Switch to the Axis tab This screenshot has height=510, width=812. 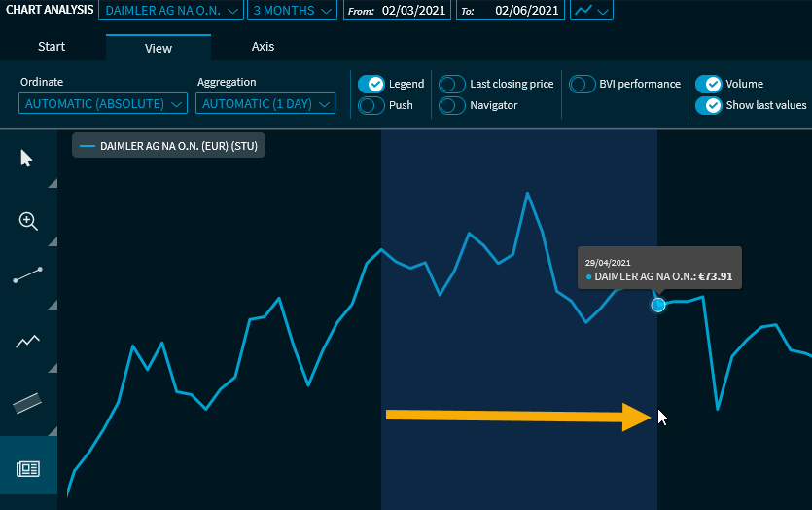pyautogui.click(x=263, y=47)
